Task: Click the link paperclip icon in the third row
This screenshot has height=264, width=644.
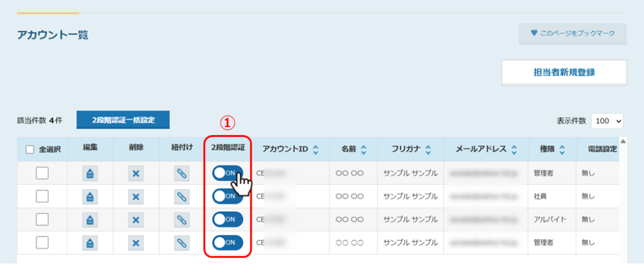Action: click(x=181, y=219)
